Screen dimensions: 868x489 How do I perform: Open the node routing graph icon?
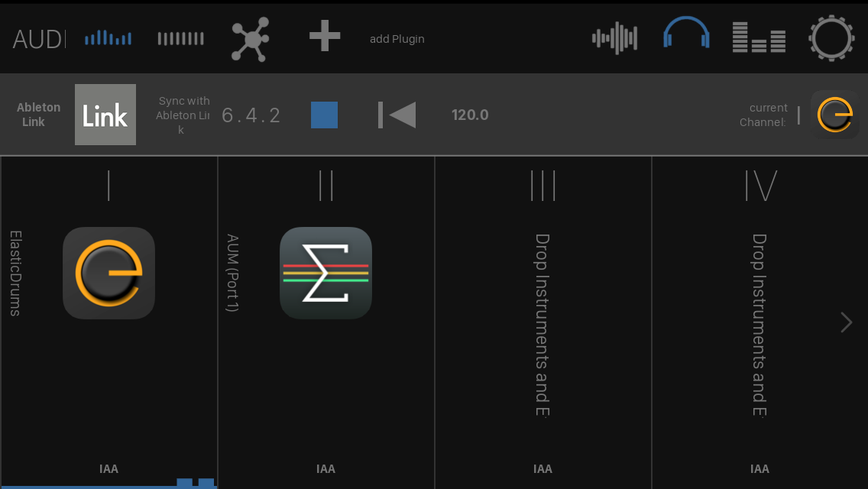(250, 39)
